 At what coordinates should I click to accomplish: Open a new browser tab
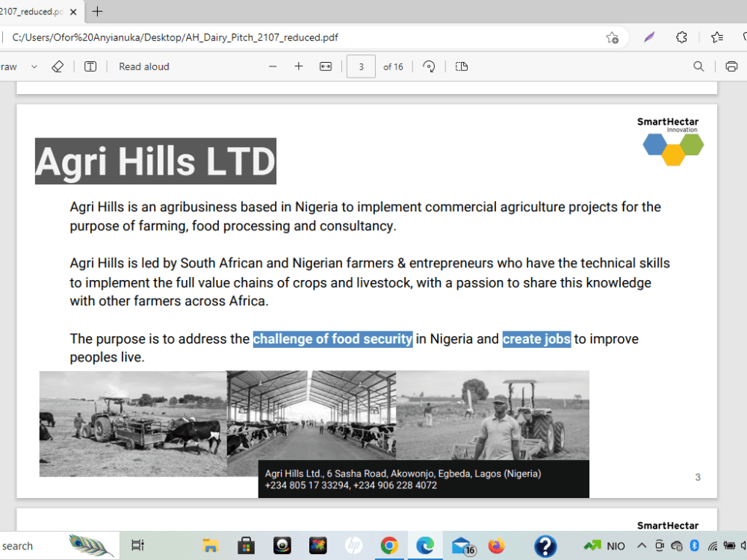pos(97,11)
